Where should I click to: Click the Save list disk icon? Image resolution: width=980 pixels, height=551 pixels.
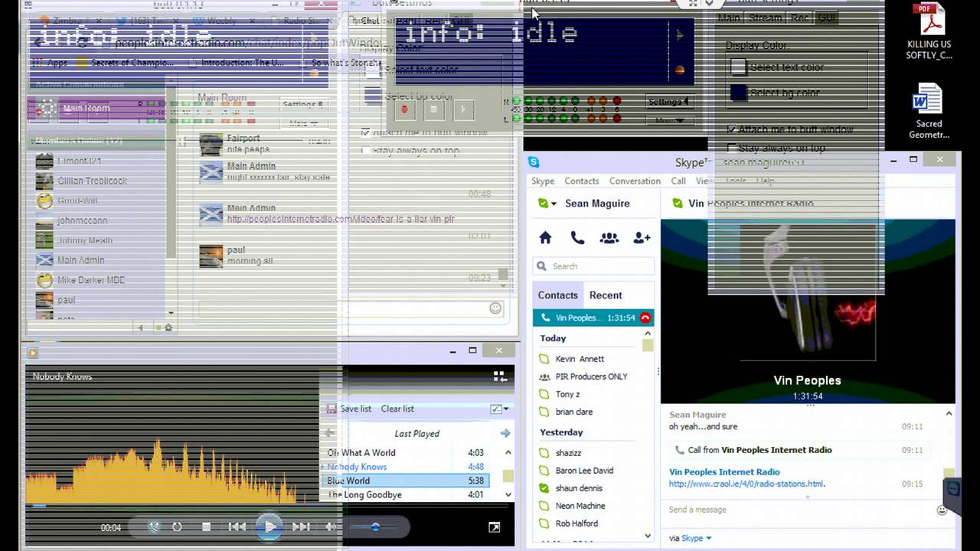[332, 409]
